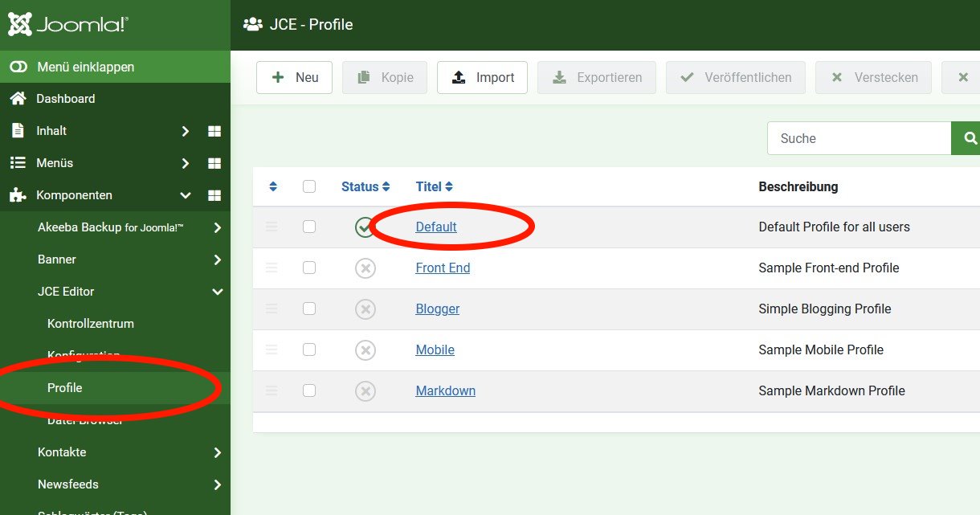Open the Menüs dashboard grid icon
Image resolution: width=980 pixels, height=515 pixels.
[214, 163]
